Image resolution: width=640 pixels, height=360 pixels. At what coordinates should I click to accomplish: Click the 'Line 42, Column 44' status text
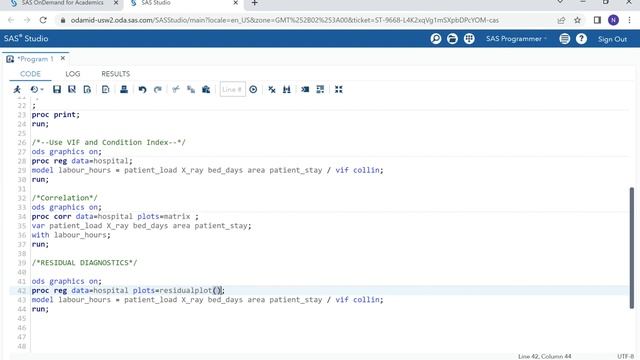(544, 356)
